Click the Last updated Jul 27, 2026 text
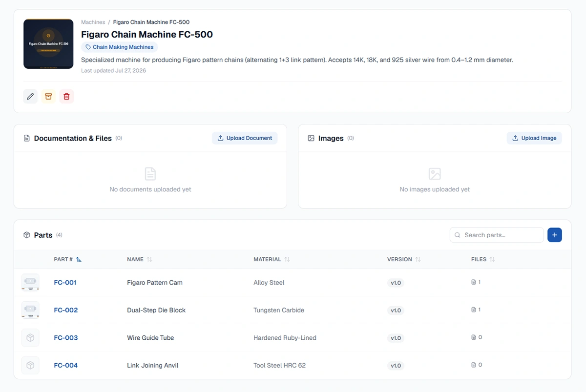586x392 pixels. [113, 70]
